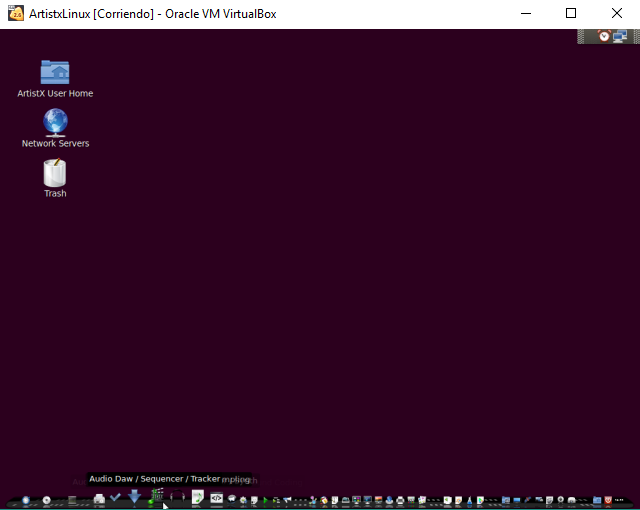The width and height of the screenshot is (640, 510).
Task: Click the disc icon in the dock
Action: 46,499
